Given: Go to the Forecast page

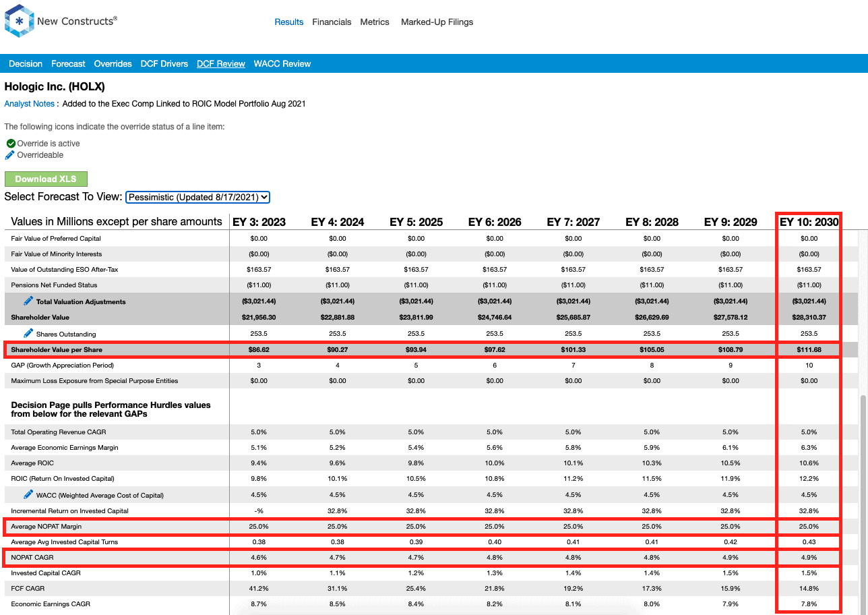Looking at the screenshot, I should 68,64.
